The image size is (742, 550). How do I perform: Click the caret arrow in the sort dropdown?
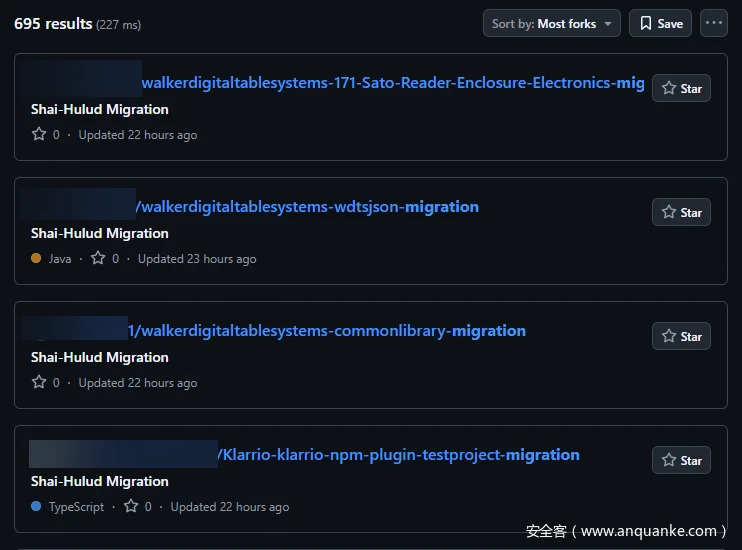(607, 24)
